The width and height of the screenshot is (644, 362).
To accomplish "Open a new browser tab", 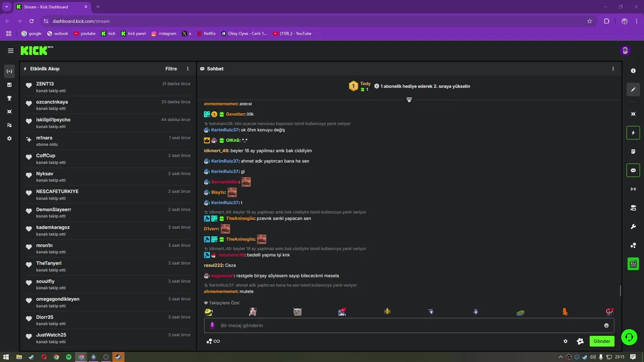I will [x=98, y=7].
